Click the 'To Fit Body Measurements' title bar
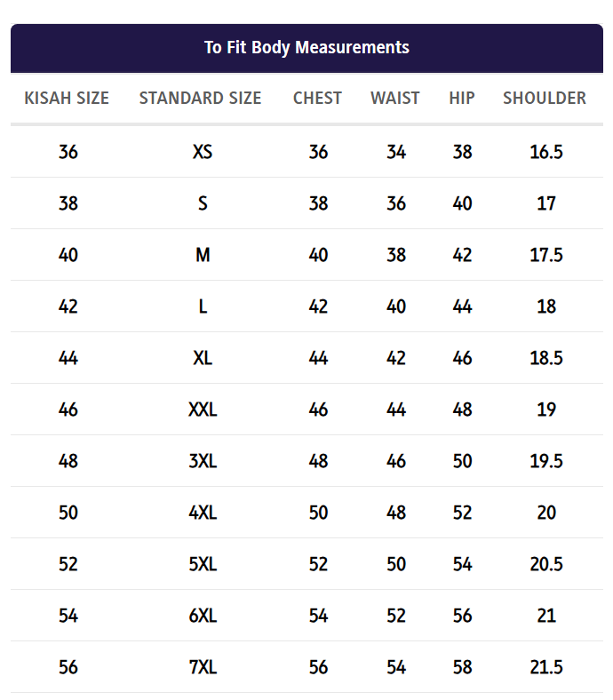 306,47
